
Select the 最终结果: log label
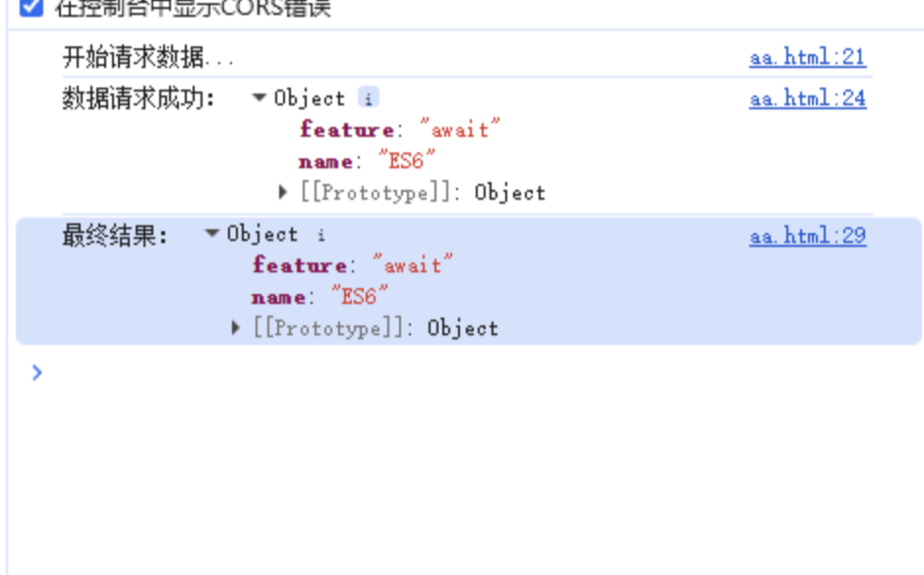click(x=115, y=236)
